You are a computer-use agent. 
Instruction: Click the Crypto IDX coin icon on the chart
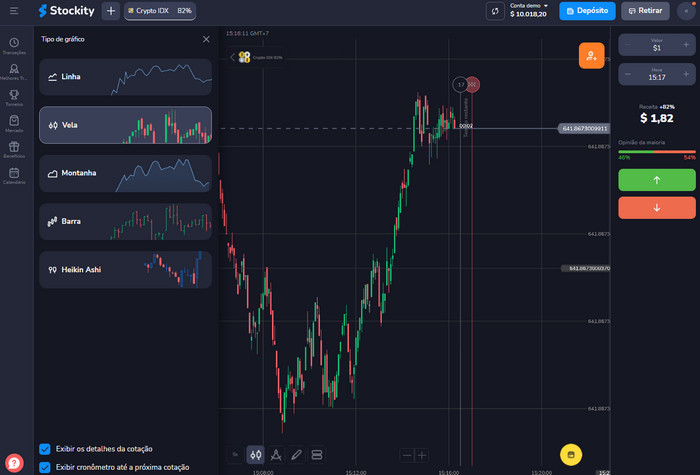[244, 57]
